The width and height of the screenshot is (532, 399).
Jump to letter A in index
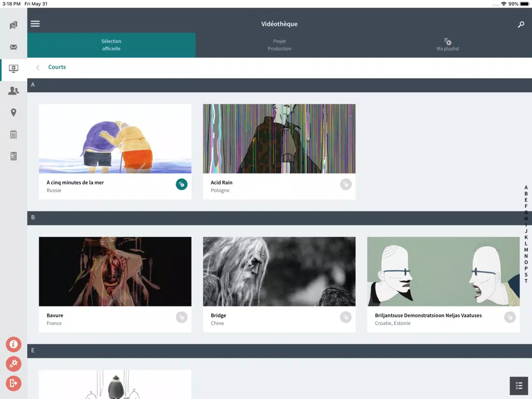pyautogui.click(x=526, y=188)
